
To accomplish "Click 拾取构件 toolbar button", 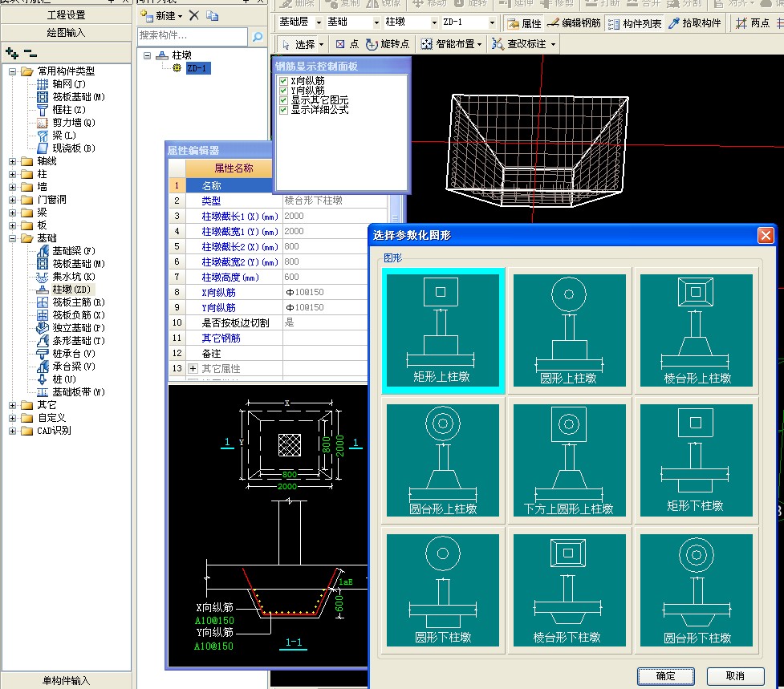I will click(x=695, y=23).
